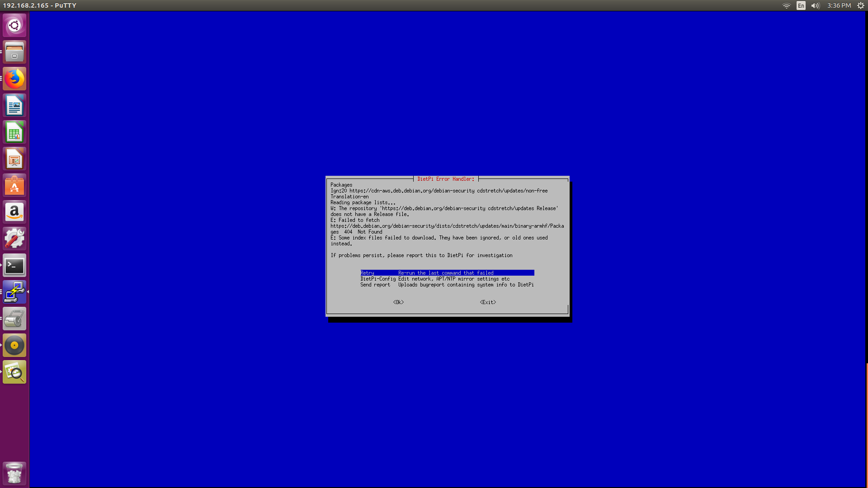Open LibreOffice Impress presentation
The width and height of the screenshot is (868, 488).
[x=14, y=159]
